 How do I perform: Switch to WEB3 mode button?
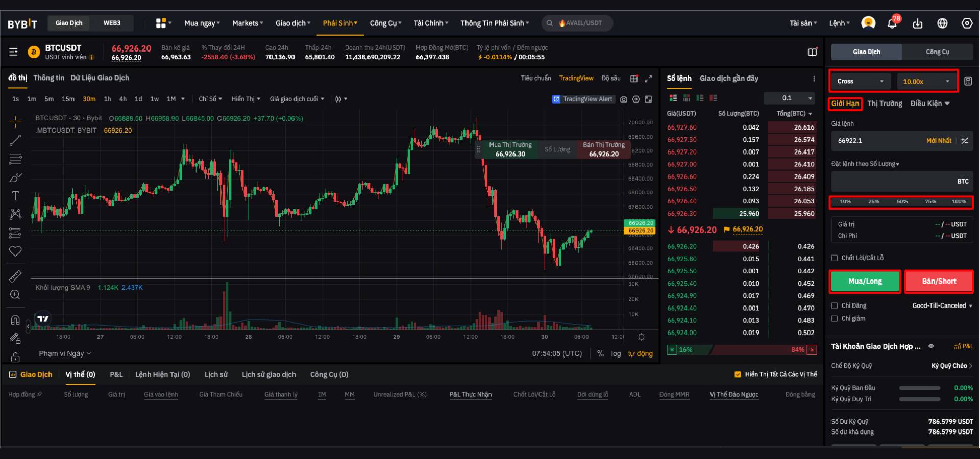112,23
